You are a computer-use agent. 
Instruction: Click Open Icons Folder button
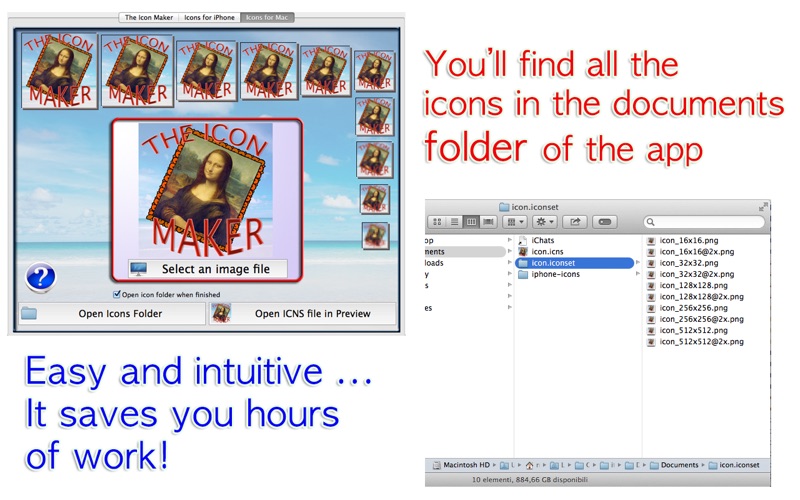pos(112,314)
